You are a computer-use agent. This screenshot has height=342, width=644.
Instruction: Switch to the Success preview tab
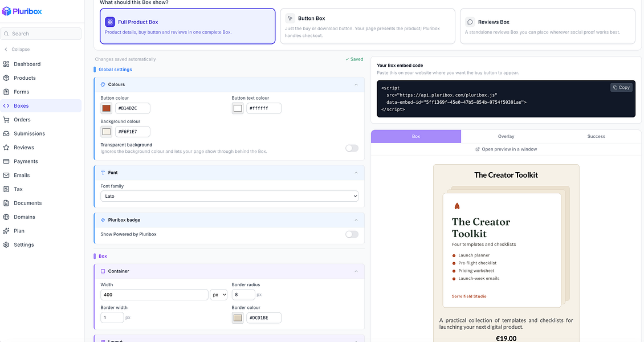coord(596,136)
